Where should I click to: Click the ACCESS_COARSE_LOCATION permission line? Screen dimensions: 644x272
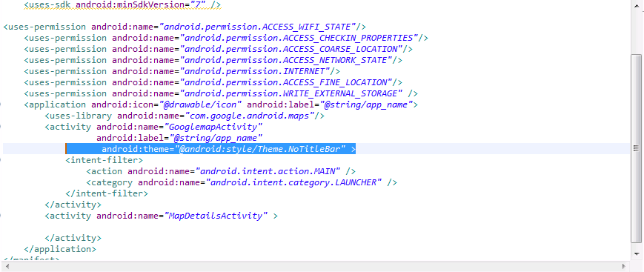(218, 50)
